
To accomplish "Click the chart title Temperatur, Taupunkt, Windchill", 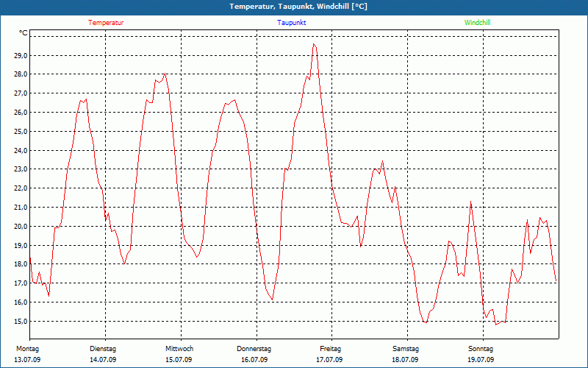I will pyautogui.click(x=298, y=7).
